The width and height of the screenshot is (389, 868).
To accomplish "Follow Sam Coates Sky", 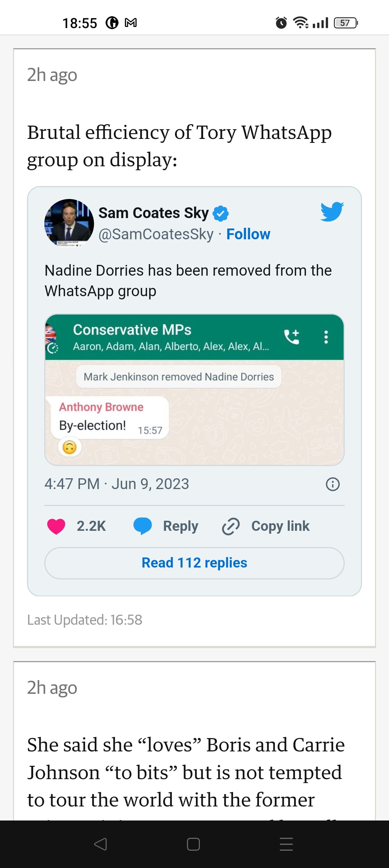I will (x=248, y=234).
